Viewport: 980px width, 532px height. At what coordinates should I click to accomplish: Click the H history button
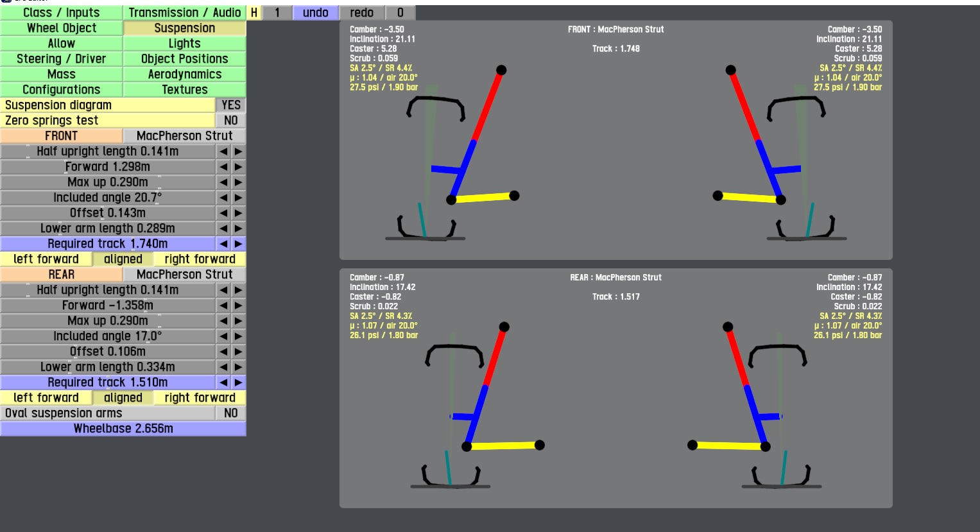tap(254, 13)
